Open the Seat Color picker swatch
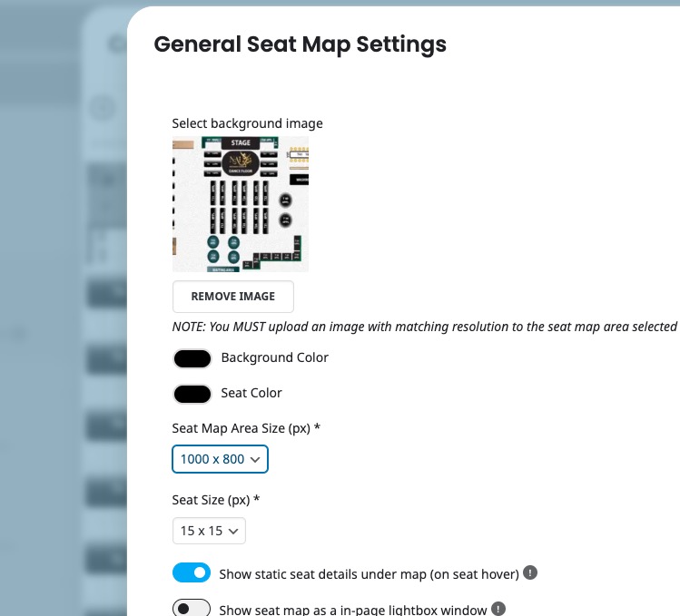 [192, 394]
